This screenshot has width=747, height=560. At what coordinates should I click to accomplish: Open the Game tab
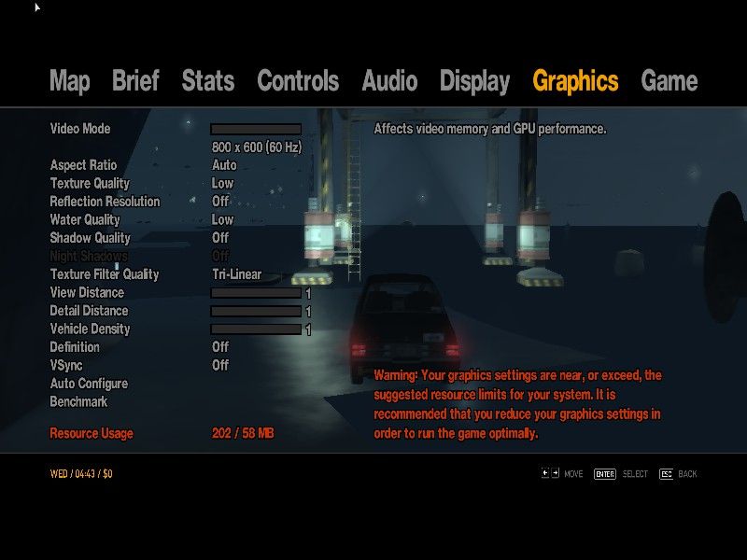point(669,80)
